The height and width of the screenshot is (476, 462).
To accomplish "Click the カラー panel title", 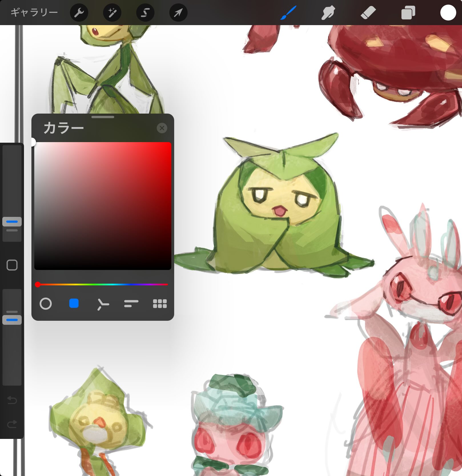I will pos(64,128).
